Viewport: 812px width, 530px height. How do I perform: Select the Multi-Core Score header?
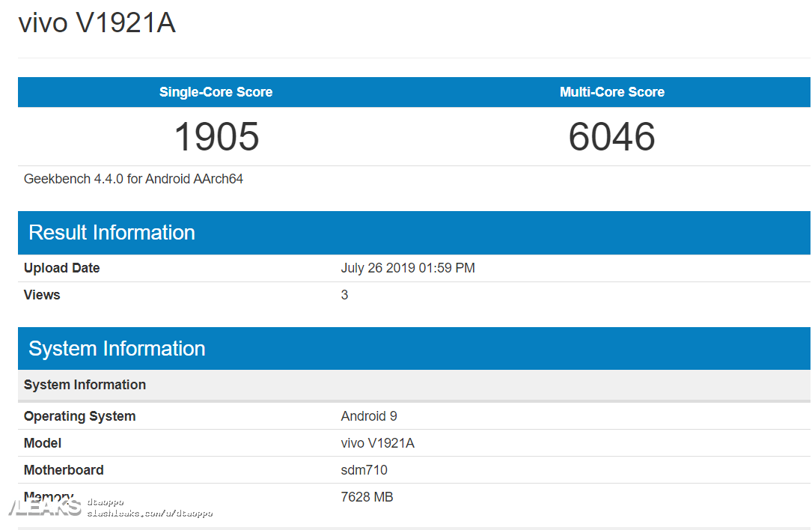click(611, 92)
